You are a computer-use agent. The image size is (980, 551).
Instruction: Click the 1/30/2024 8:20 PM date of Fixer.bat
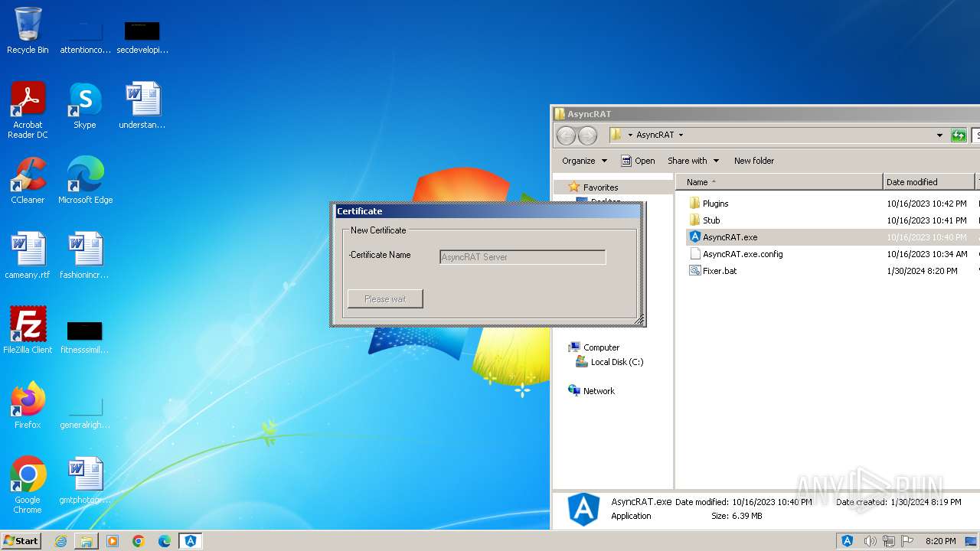(923, 271)
